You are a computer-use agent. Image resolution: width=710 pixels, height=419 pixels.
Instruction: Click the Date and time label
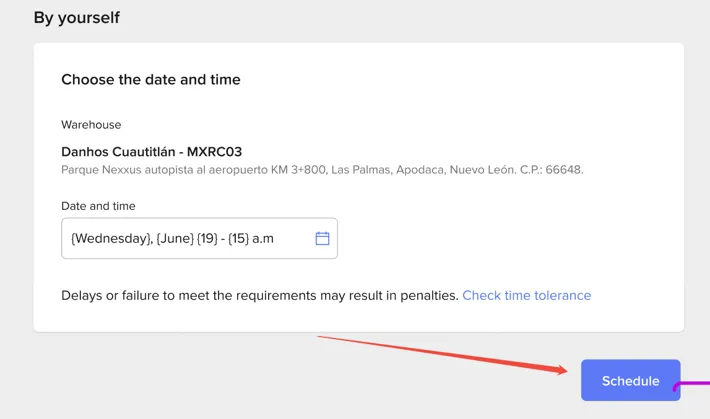[x=98, y=206]
